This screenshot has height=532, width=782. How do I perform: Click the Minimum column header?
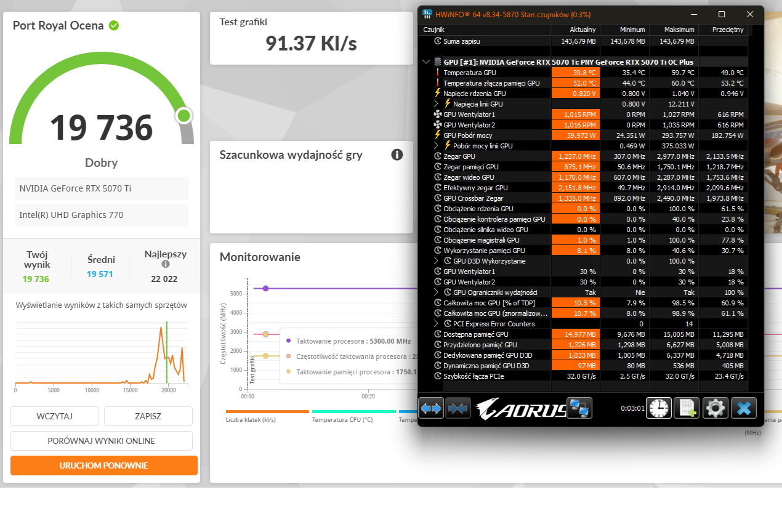(x=624, y=30)
